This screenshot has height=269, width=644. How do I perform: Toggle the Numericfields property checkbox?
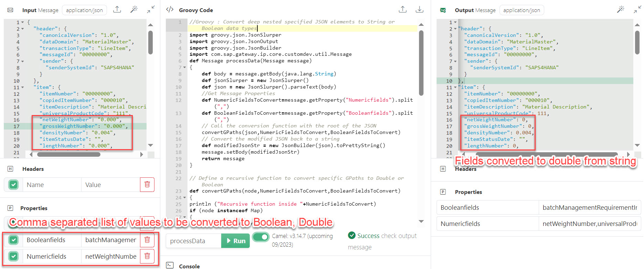click(13, 256)
